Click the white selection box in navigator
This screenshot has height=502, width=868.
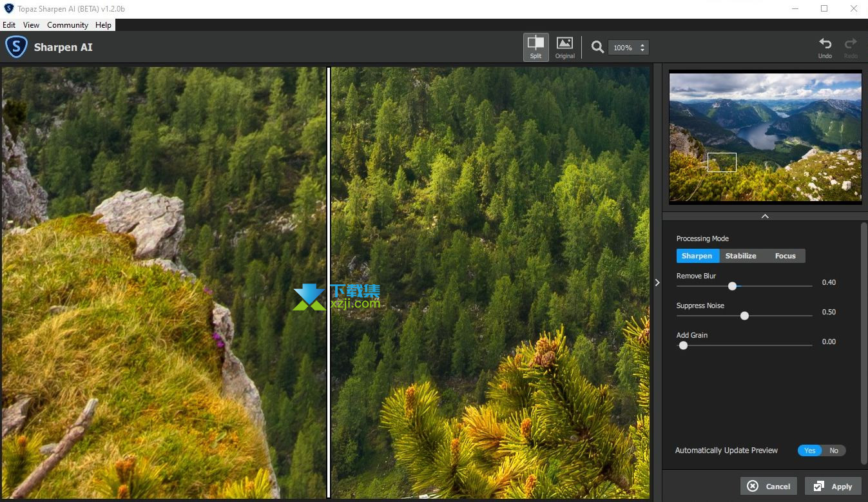722,162
